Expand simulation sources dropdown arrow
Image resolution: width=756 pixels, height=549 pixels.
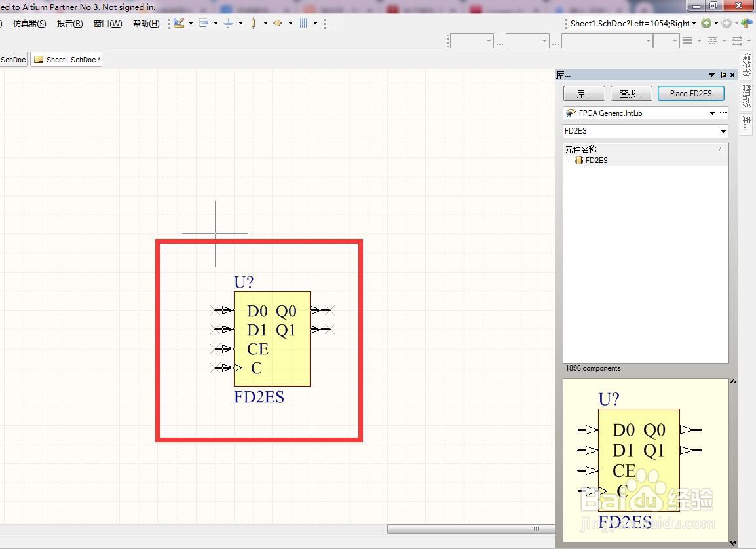point(290,23)
